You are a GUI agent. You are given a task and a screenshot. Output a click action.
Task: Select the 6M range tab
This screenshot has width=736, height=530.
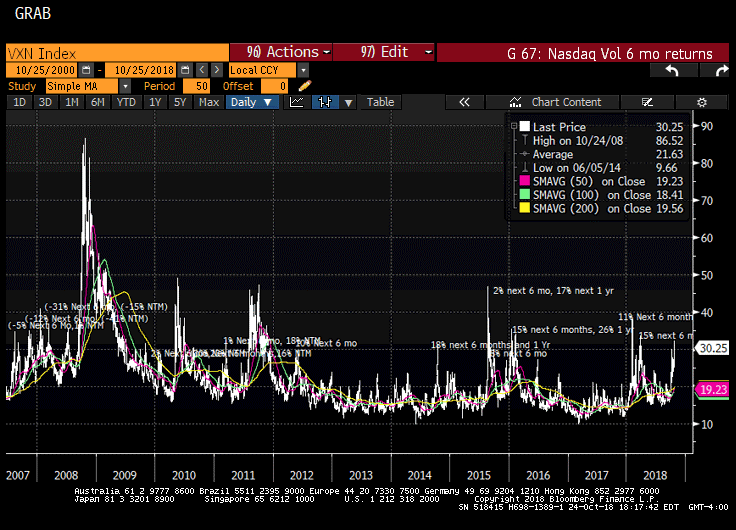tap(98, 102)
